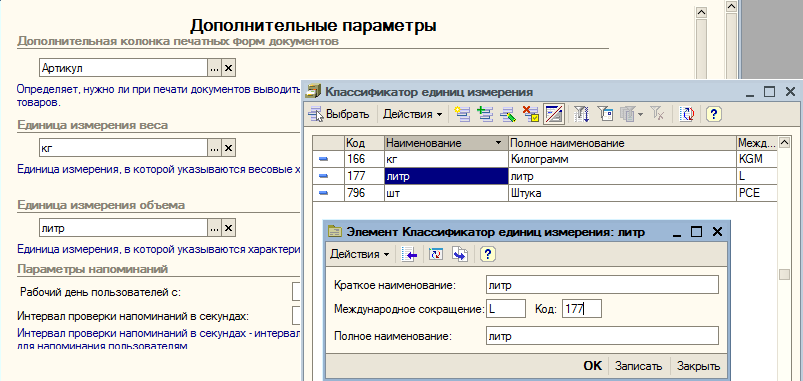Open help in classifier list toolbar
Image resolution: width=803 pixels, height=381 pixels.
tap(713, 114)
